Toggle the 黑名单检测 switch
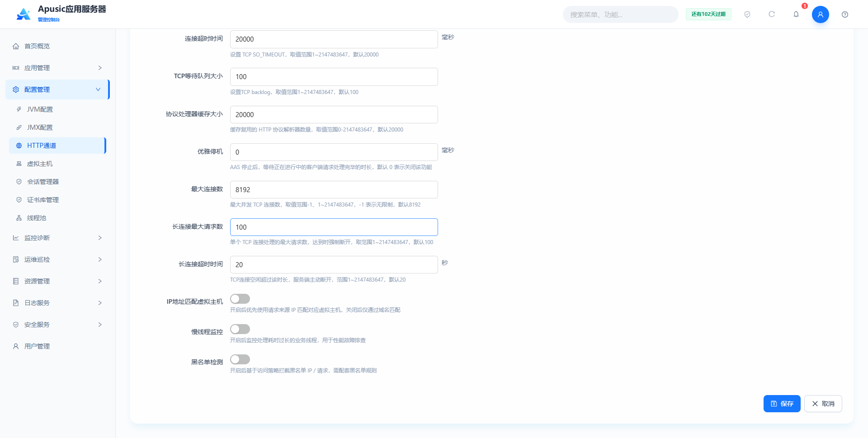Screen dimensions: 868x438 (240, 359)
